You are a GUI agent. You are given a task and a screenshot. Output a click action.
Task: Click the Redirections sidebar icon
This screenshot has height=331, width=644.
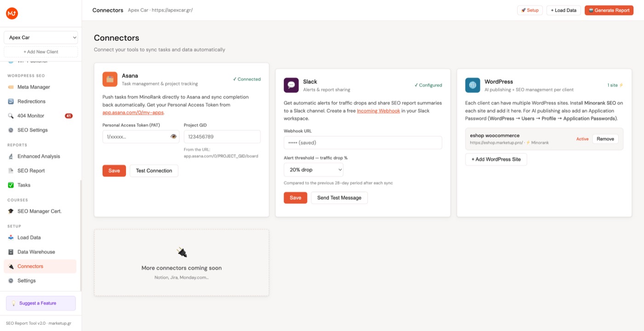pos(11,101)
